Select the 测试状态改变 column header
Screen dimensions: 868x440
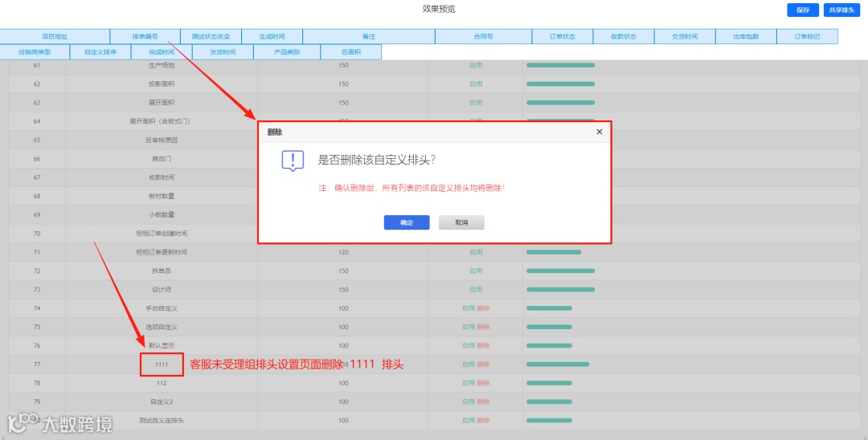pyautogui.click(x=211, y=36)
